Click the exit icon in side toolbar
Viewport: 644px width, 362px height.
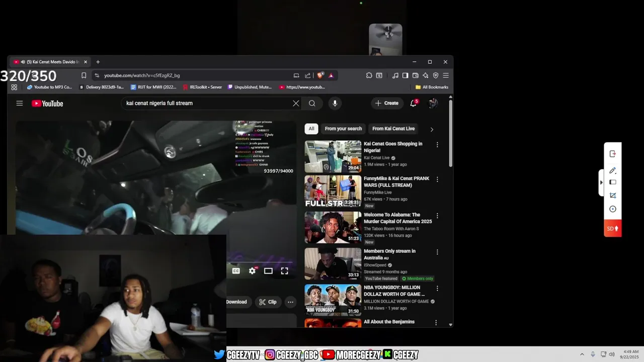tap(612, 154)
